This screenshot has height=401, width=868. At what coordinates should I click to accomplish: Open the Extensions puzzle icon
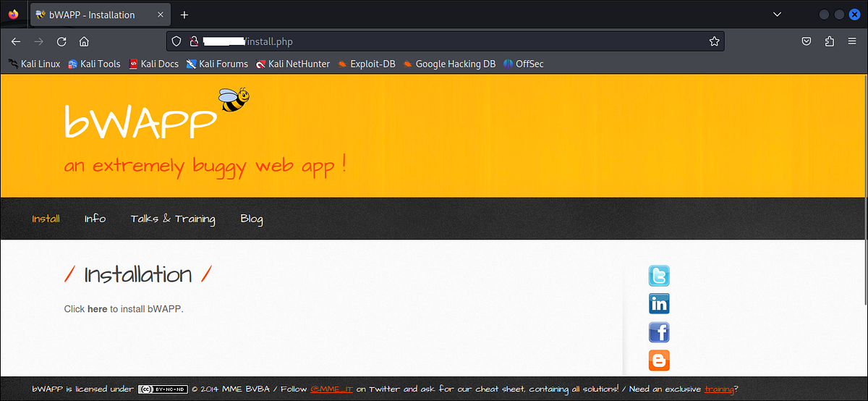click(830, 41)
